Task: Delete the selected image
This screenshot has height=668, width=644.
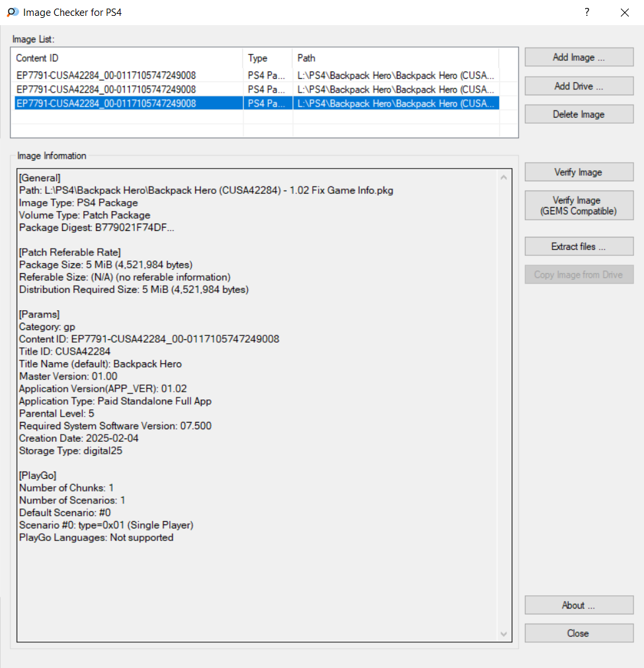Action: click(579, 114)
